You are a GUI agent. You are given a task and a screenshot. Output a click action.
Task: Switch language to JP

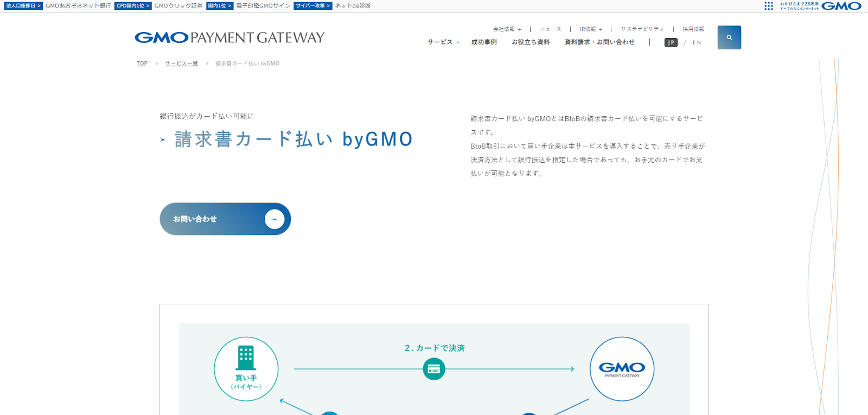[671, 42]
